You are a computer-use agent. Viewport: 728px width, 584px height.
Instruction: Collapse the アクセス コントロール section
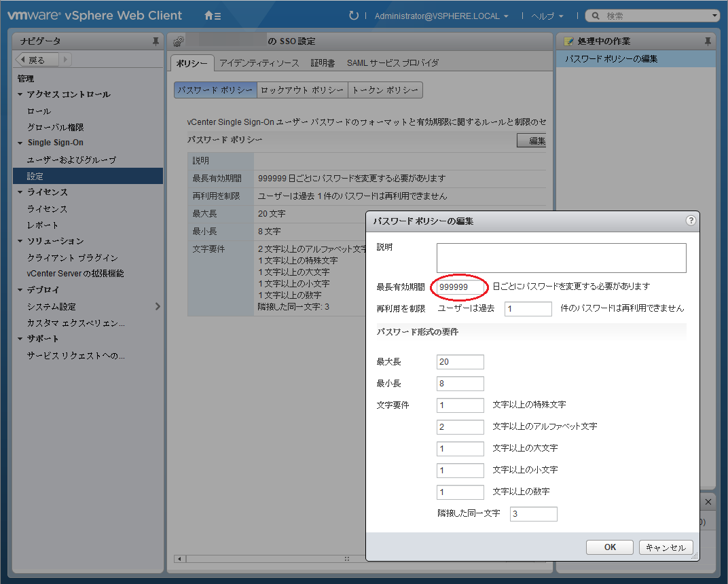(x=20, y=95)
